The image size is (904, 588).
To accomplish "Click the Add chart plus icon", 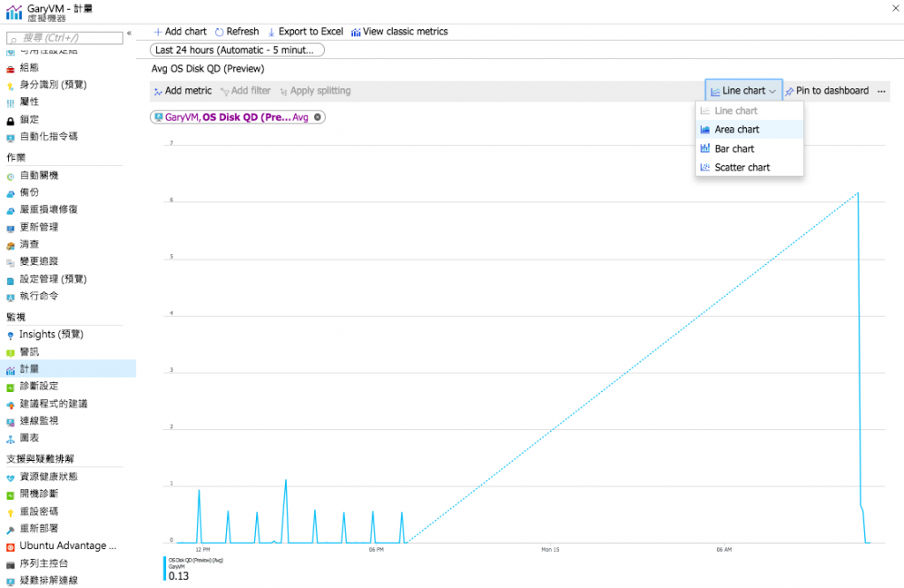I will pyautogui.click(x=157, y=32).
